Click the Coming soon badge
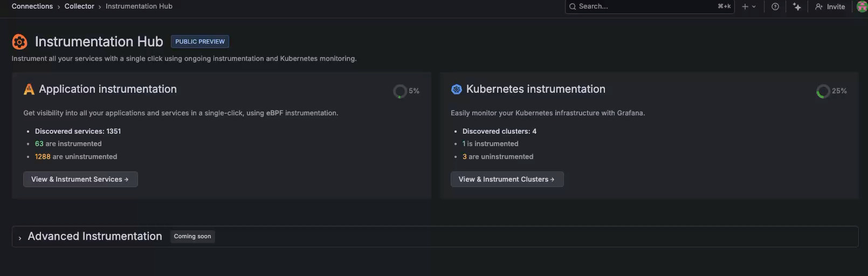868x276 pixels. [192, 237]
